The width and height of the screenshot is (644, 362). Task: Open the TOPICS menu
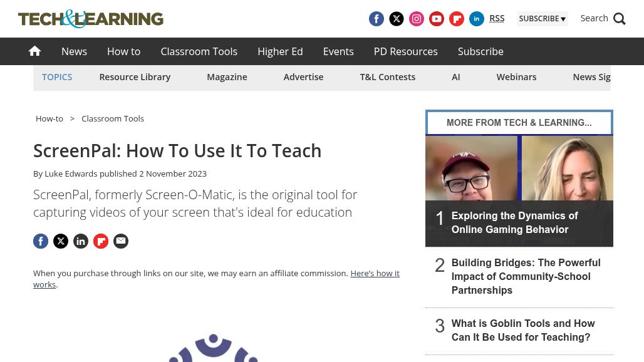pyautogui.click(x=57, y=76)
